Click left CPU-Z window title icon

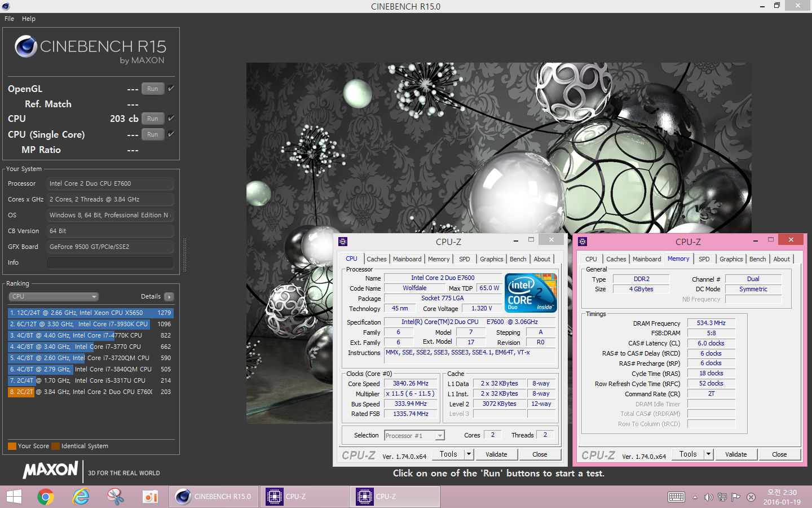pyautogui.click(x=343, y=241)
